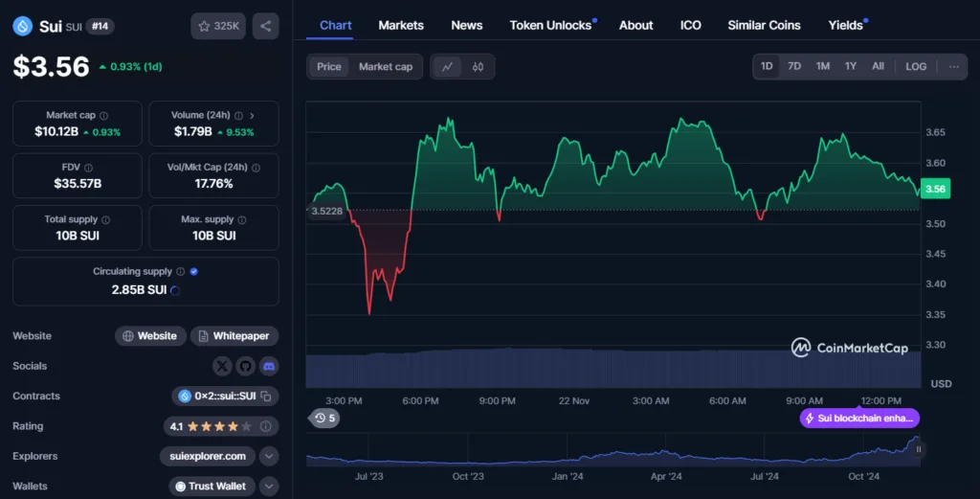The height and width of the screenshot is (499, 980).
Task: Select the line chart view icon
Action: tap(447, 67)
